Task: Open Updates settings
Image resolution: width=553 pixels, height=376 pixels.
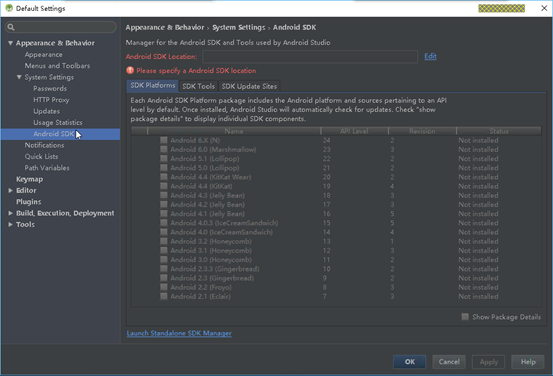Action: [x=47, y=111]
